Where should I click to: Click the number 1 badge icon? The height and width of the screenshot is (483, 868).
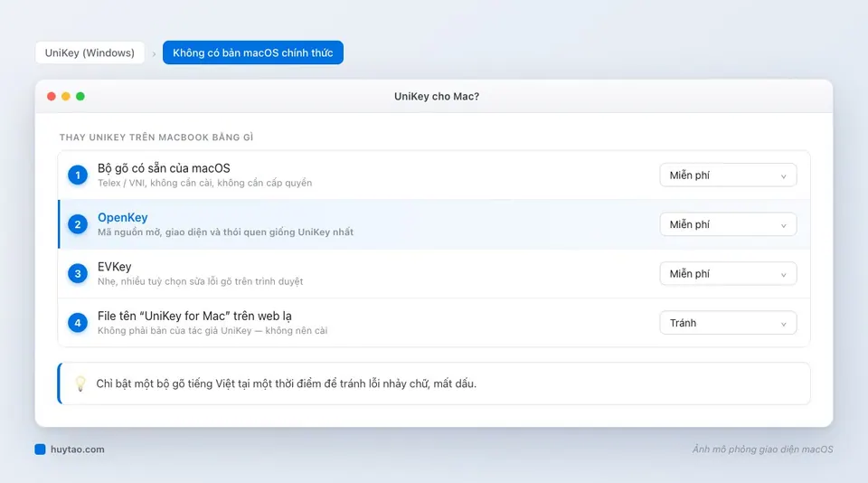[x=78, y=175]
